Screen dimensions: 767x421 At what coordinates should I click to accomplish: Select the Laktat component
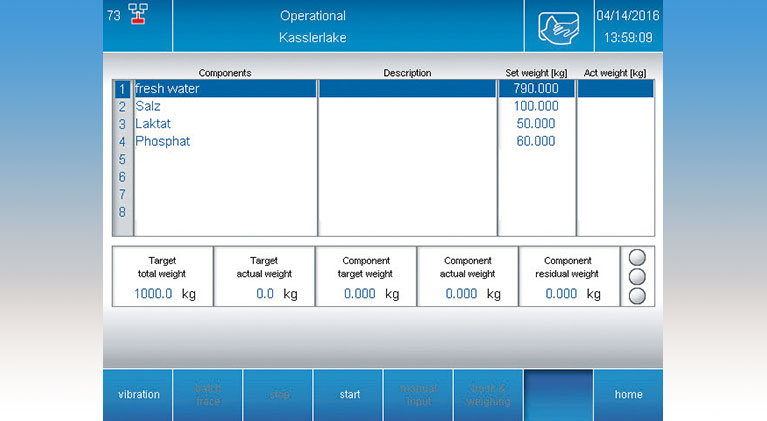(x=152, y=124)
